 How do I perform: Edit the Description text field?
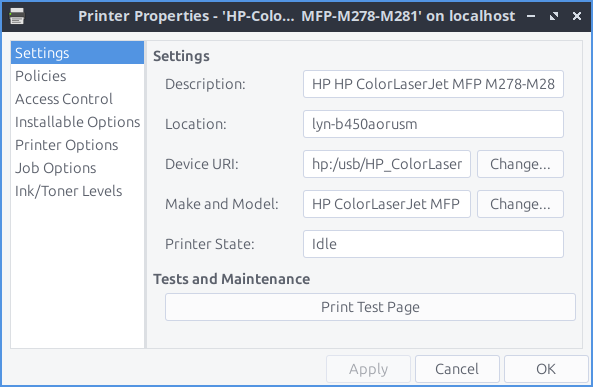click(433, 84)
